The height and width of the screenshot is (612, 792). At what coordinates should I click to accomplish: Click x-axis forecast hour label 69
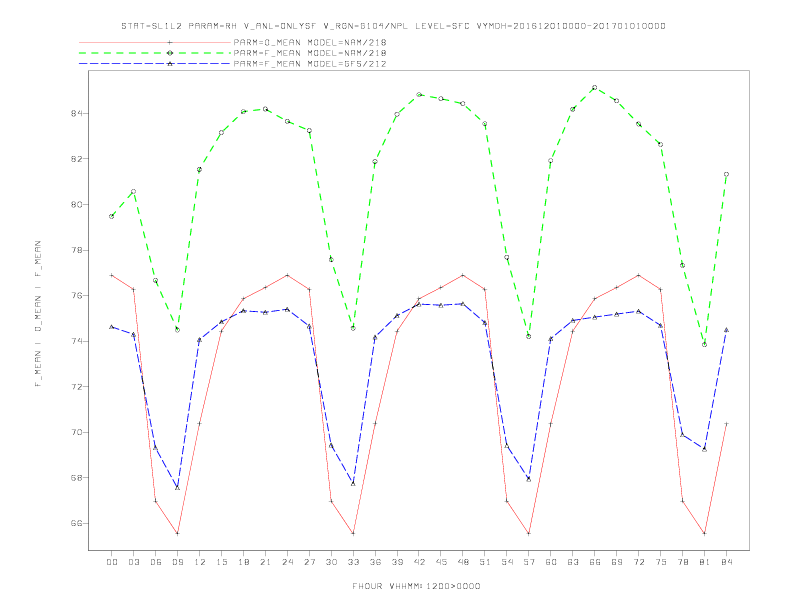[617, 562]
